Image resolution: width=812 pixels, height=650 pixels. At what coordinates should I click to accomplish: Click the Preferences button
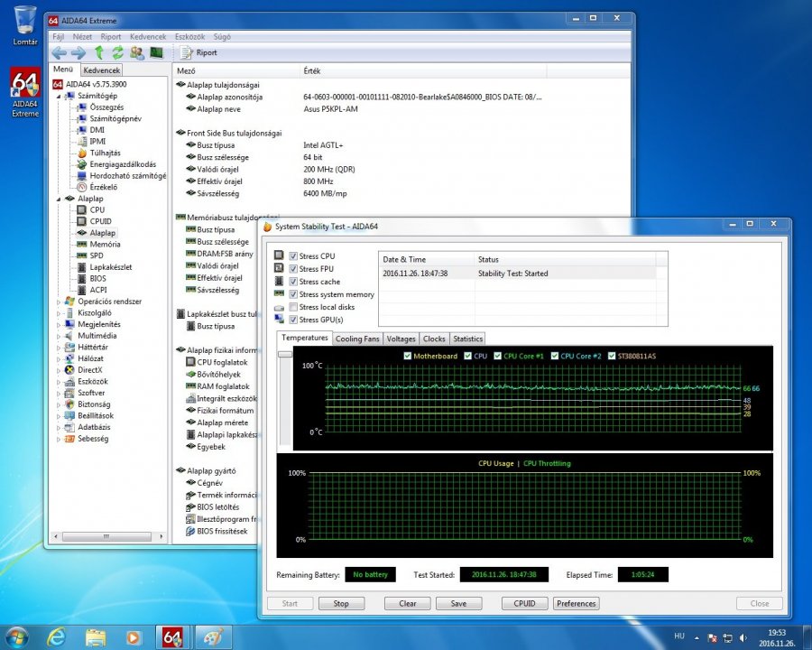[x=576, y=603]
